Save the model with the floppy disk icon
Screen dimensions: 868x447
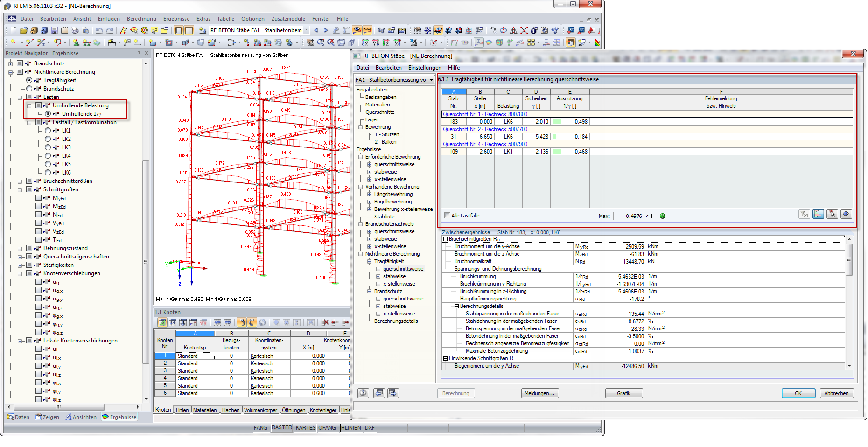click(54, 30)
